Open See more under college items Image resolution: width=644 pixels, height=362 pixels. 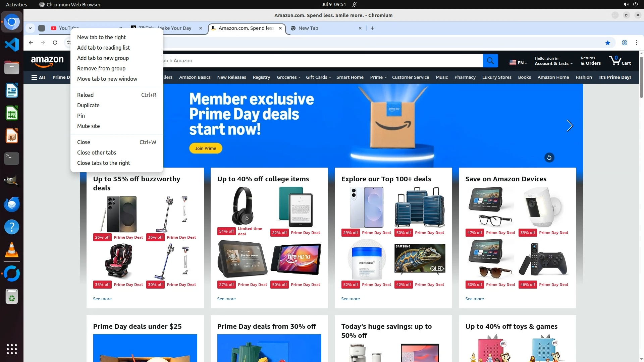[x=226, y=299]
